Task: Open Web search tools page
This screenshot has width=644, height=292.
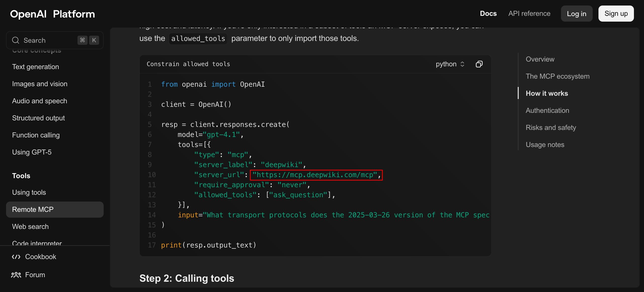Action: coord(30,226)
